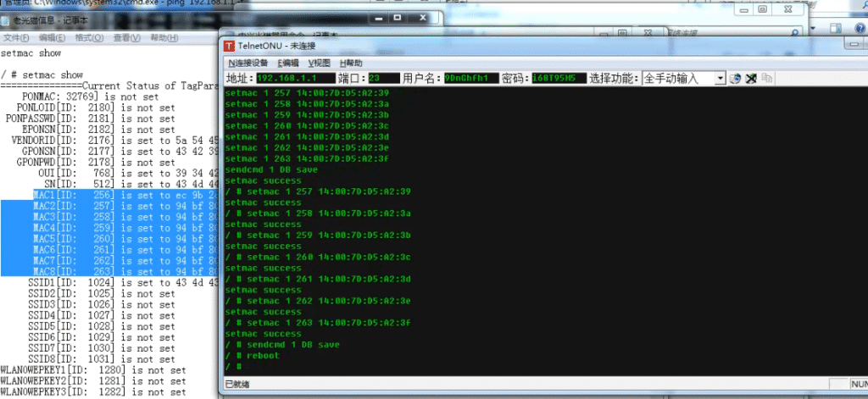The height and width of the screenshot is (399, 868).
Task: Click the 已就绪 status bar text
Action: [x=237, y=384]
